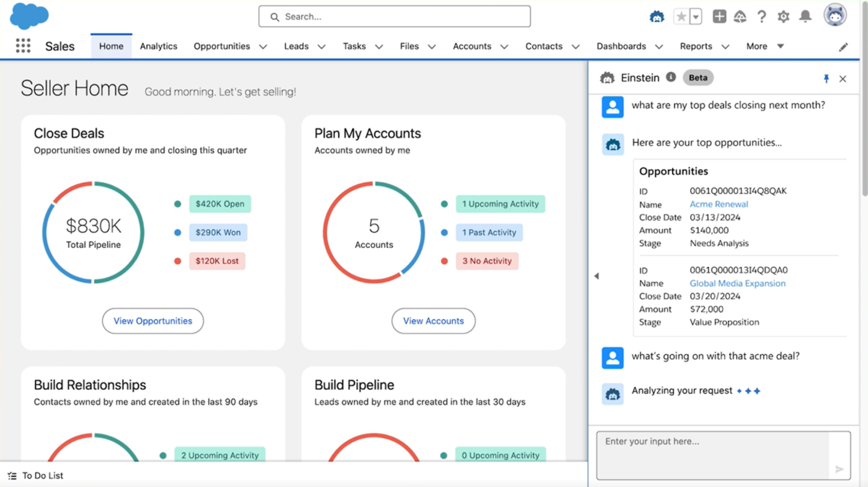Click the Global Actions plus icon
Image resolution: width=868 pixels, height=487 pixels.
719,17
